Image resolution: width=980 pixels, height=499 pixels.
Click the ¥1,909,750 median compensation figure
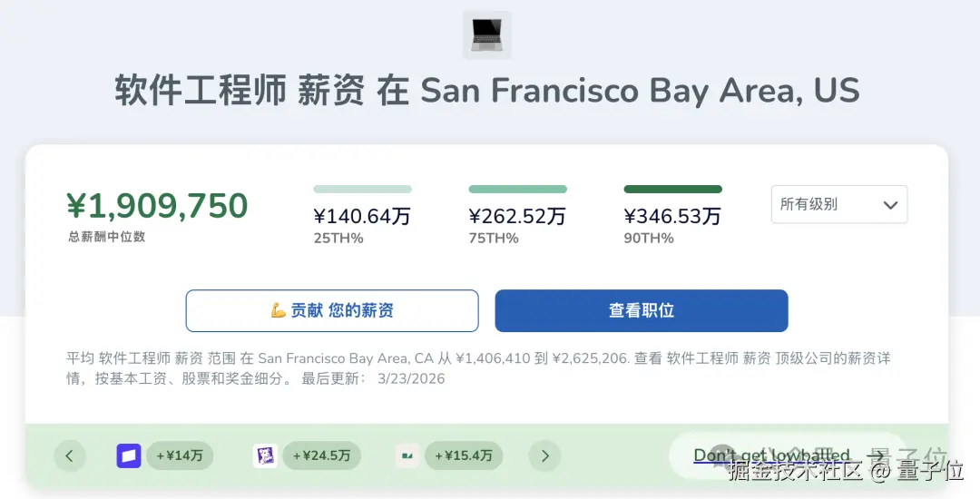tap(157, 207)
